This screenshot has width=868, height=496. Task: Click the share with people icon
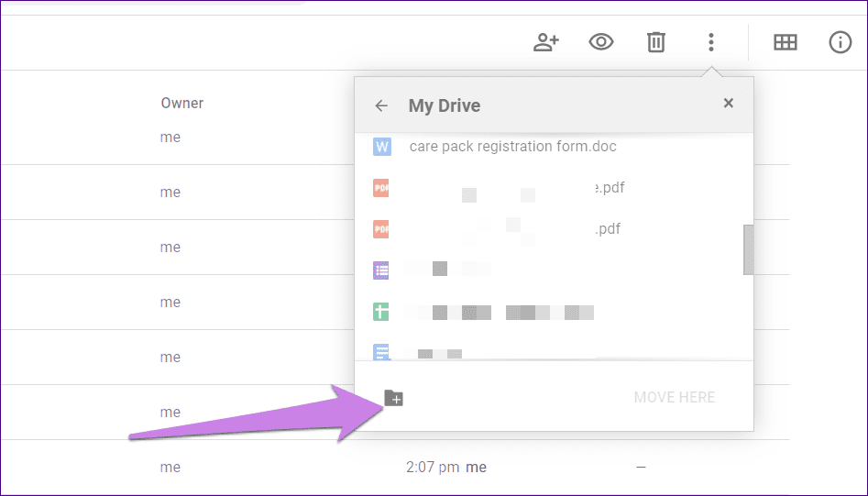pyautogui.click(x=546, y=42)
